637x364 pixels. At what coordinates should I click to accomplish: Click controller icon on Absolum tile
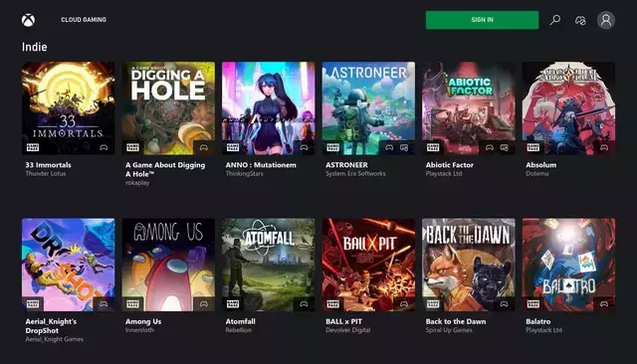pos(604,148)
